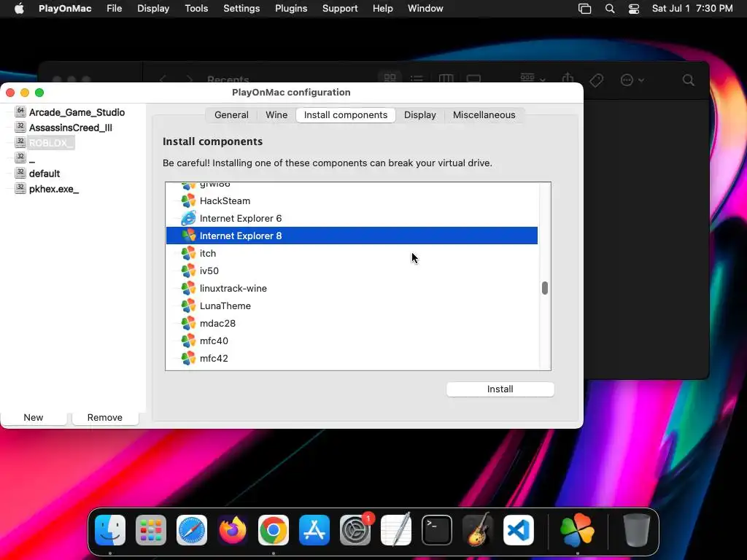
Task: Open TextEdit from the dock
Action: coord(396,530)
